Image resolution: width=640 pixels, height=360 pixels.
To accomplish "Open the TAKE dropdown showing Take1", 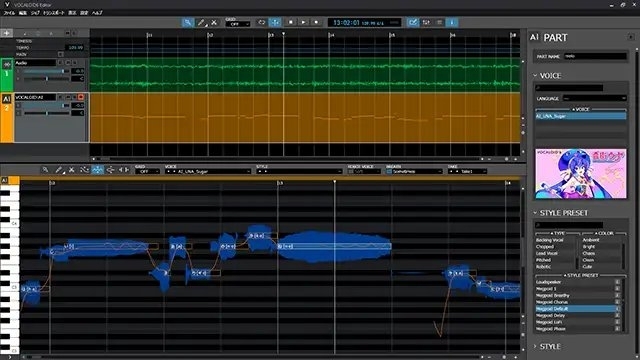I will 467,171.
